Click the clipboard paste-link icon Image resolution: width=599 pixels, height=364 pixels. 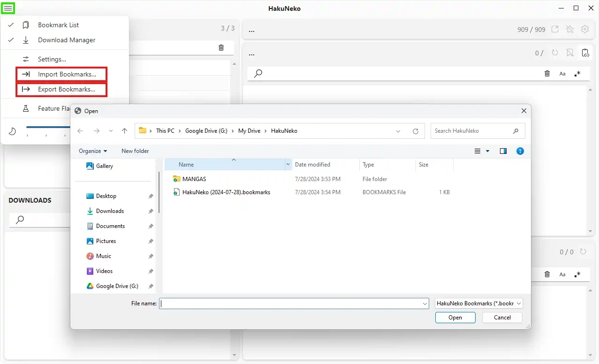(x=584, y=53)
